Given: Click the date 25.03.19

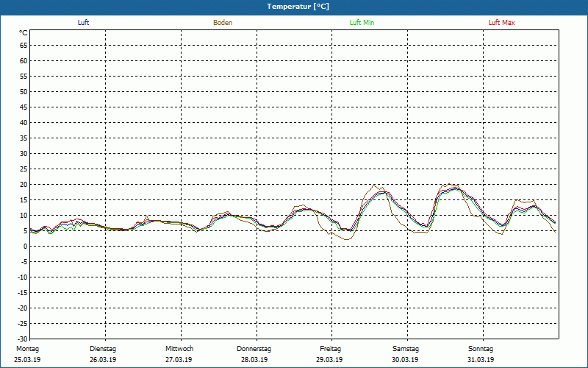Looking at the screenshot, I should coord(27,360).
